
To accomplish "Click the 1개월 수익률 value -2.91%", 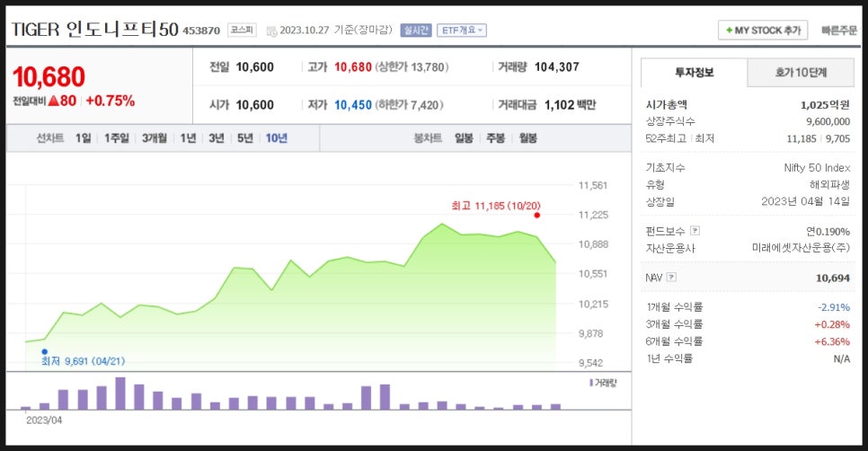I will [834, 307].
